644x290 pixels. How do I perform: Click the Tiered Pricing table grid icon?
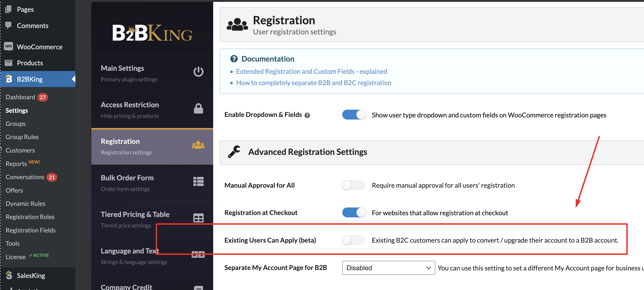(198, 218)
